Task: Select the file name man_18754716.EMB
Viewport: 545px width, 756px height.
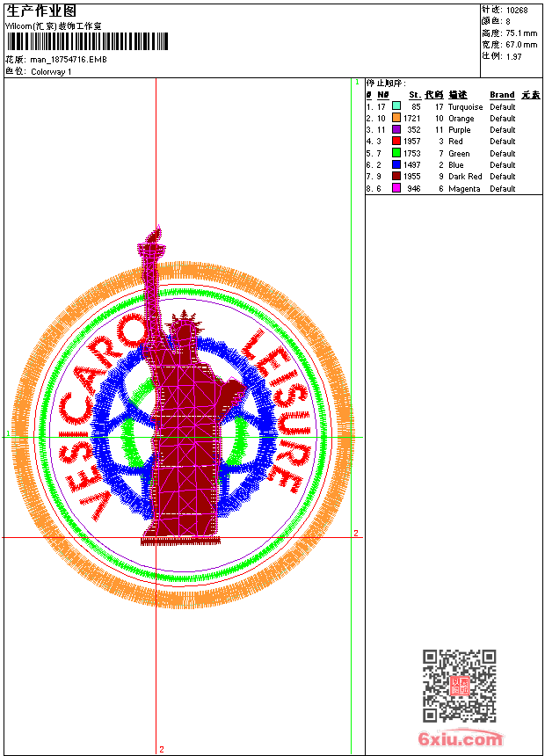Action: click(x=69, y=60)
